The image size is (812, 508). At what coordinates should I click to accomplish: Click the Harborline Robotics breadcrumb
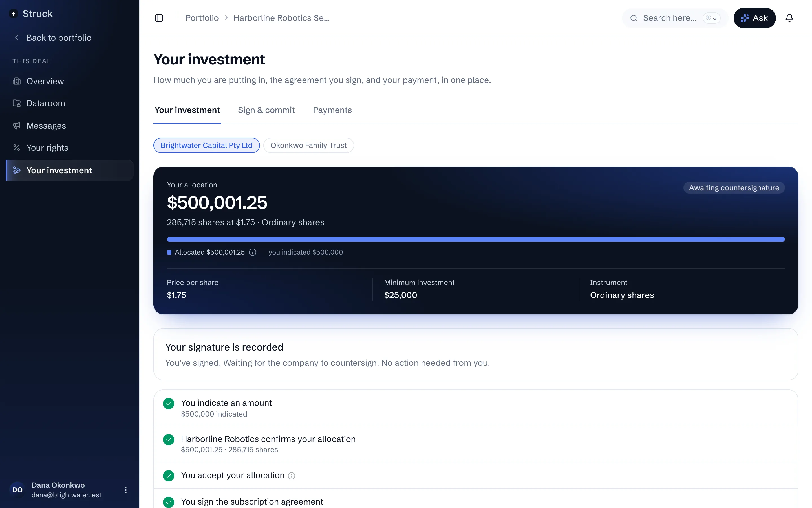coord(281,18)
